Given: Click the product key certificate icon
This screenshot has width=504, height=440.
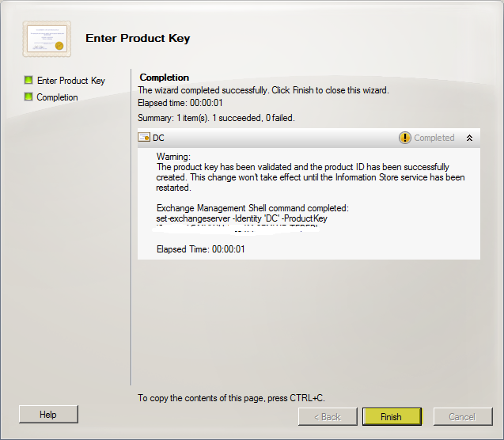Looking at the screenshot, I should pos(47,39).
